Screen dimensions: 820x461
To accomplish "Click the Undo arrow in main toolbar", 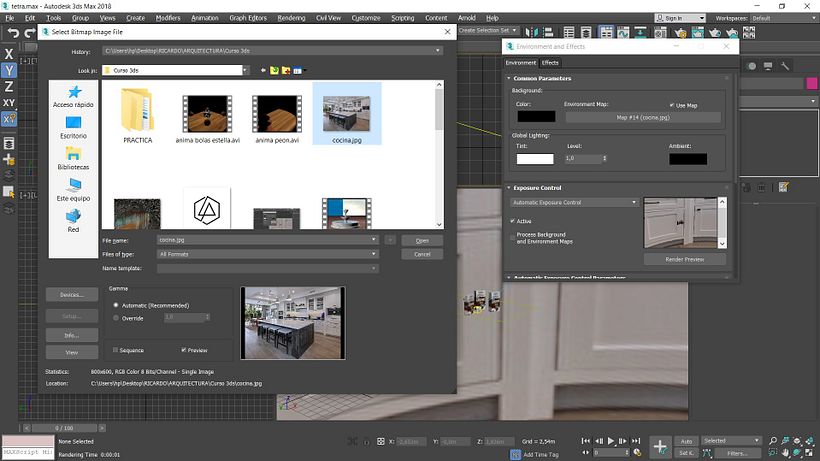I will click(x=13, y=33).
